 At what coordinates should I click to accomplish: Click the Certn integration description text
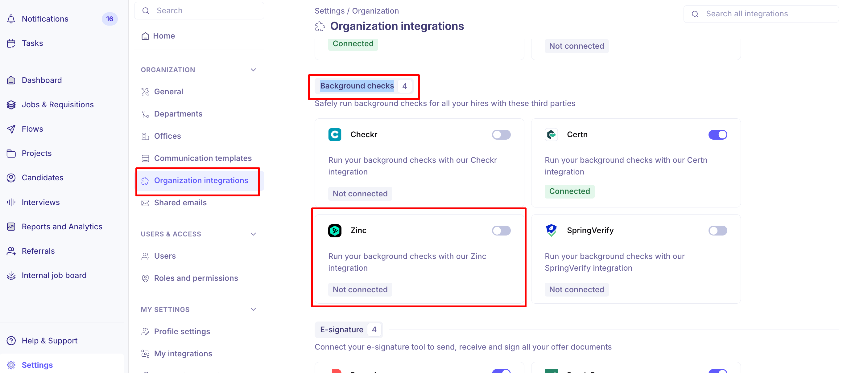[626, 166]
